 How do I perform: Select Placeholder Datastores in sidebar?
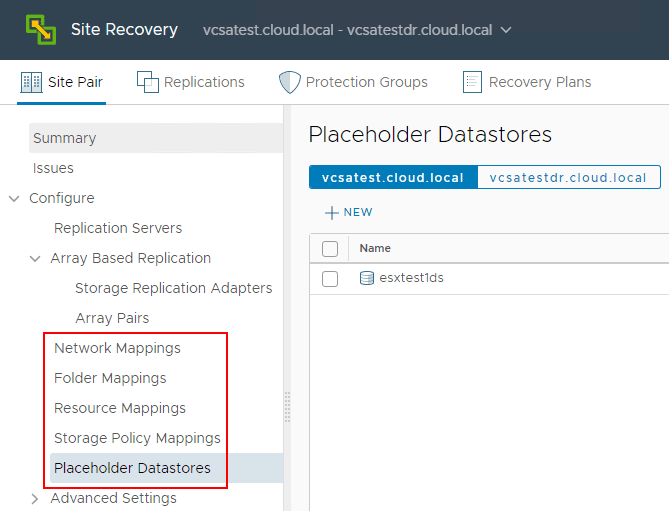pos(166,468)
